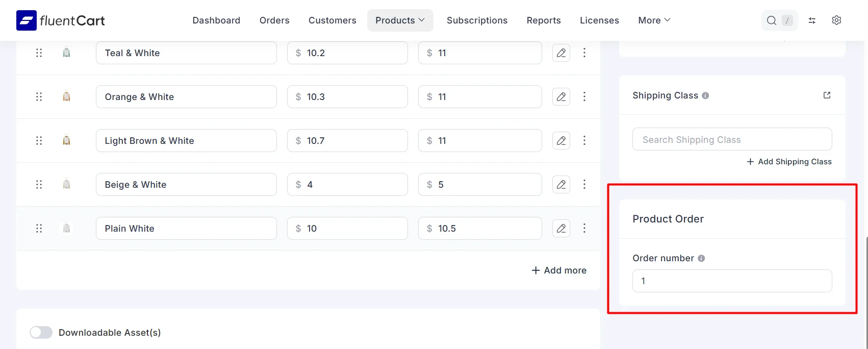Viewport: 868px width, 349px height.
Task: Focus the Order number field
Action: pyautogui.click(x=732, y=281)
